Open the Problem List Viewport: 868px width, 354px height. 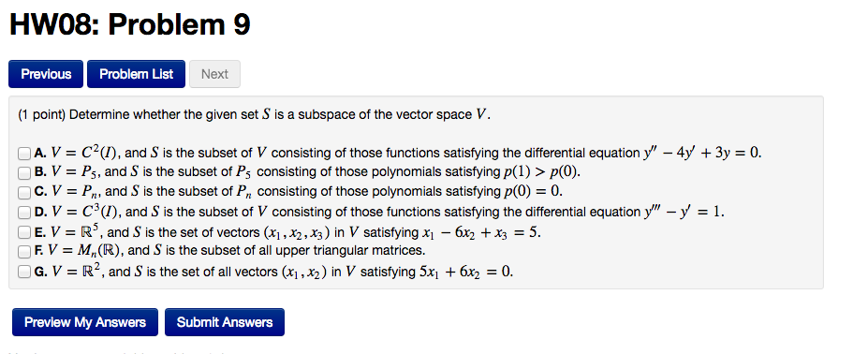point(136,74)
